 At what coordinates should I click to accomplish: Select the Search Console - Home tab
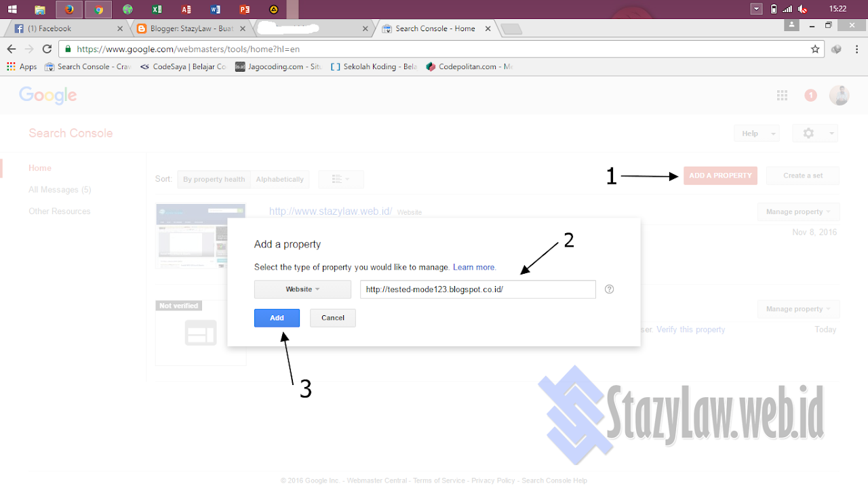tap(434, 28)
